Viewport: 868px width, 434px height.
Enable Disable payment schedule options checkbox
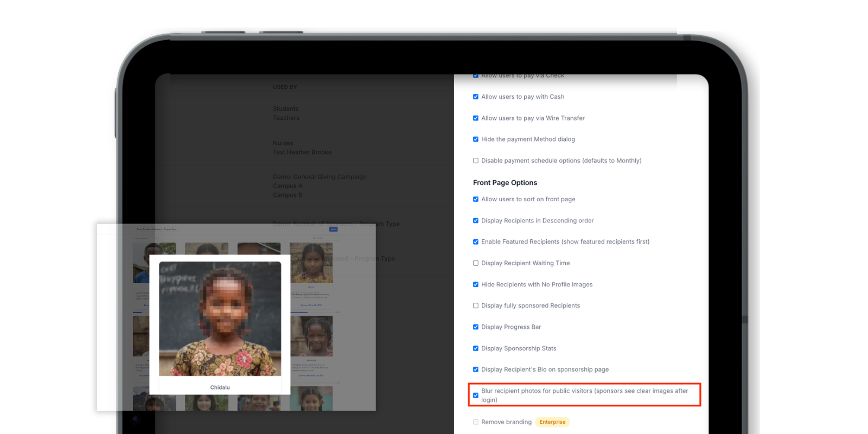tap(476, 161)
